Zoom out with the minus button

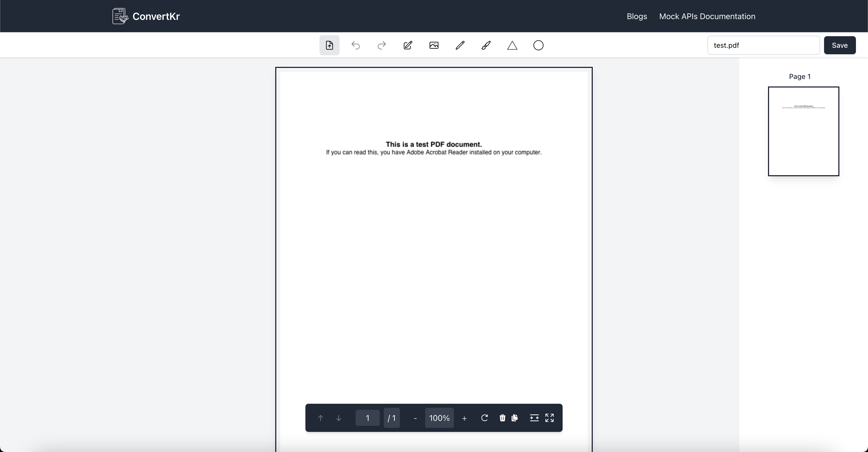click(x=415, y=418)
